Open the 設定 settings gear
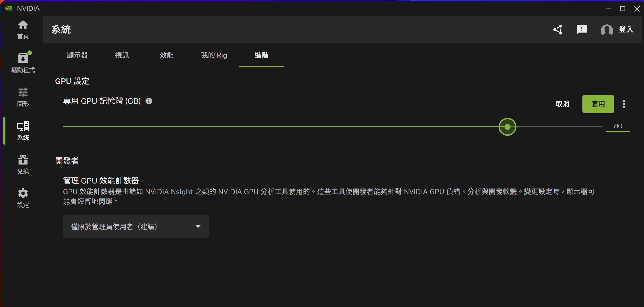Viewport: 644px width, 307px height. click(x=23, y=198)
